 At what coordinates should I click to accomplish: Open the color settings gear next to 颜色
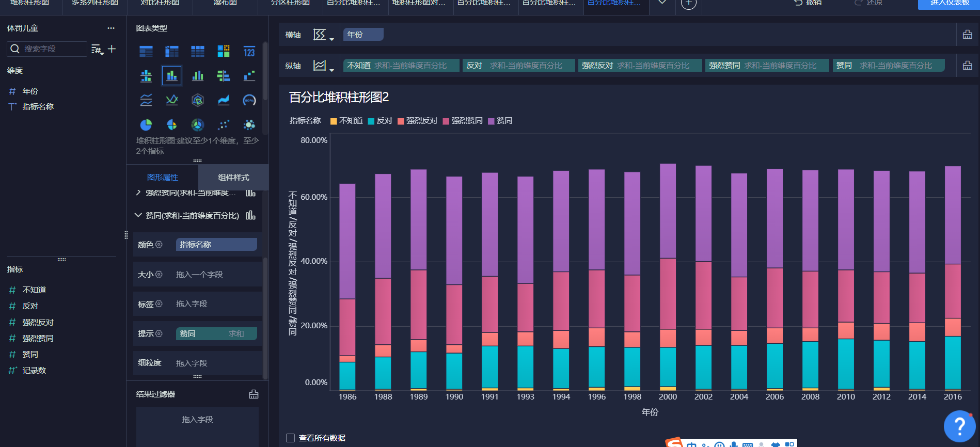click(159, 245)
